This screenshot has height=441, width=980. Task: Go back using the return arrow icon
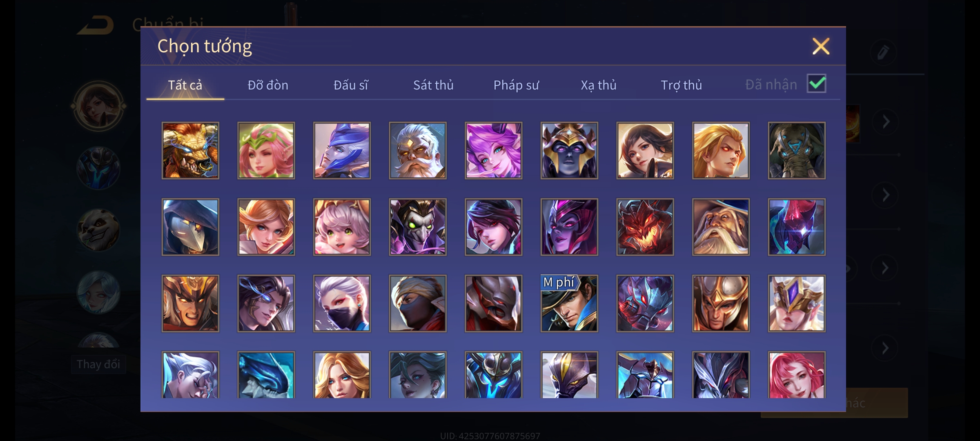point(96,25)
